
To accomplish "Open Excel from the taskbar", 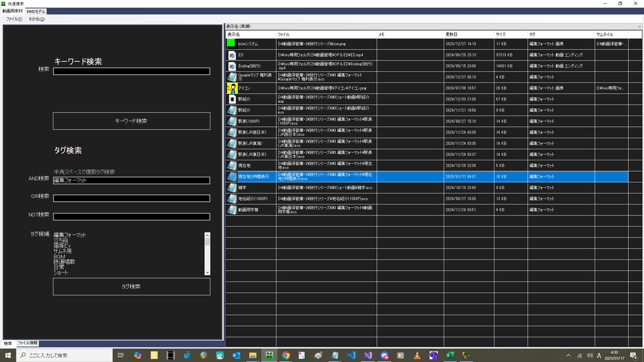I will (450, 356).
